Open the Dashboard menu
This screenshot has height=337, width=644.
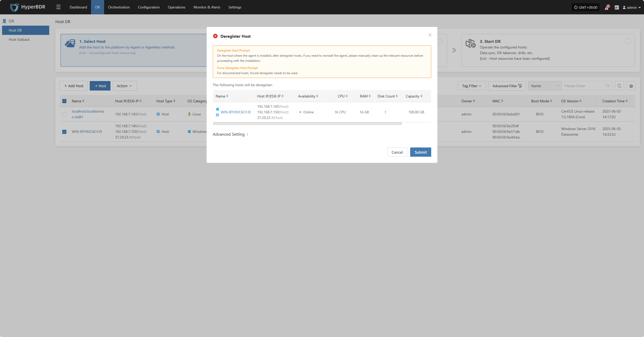(x=78, y=7)
